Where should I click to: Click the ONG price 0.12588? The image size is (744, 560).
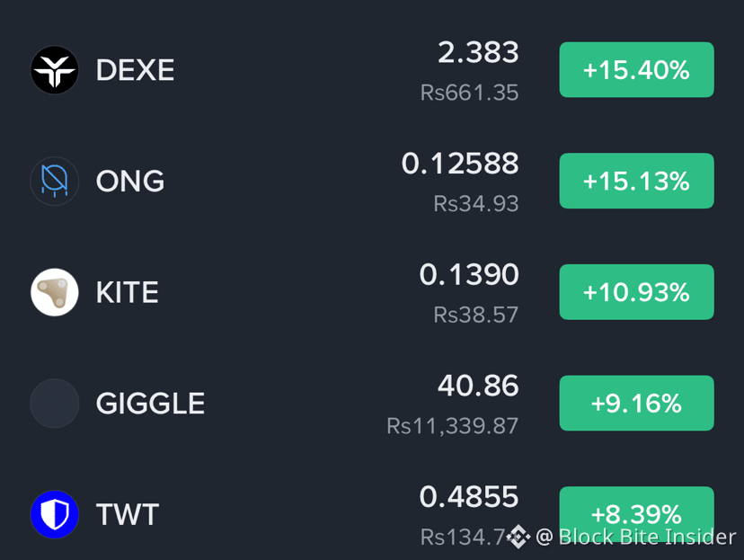(x=460, y=164)
